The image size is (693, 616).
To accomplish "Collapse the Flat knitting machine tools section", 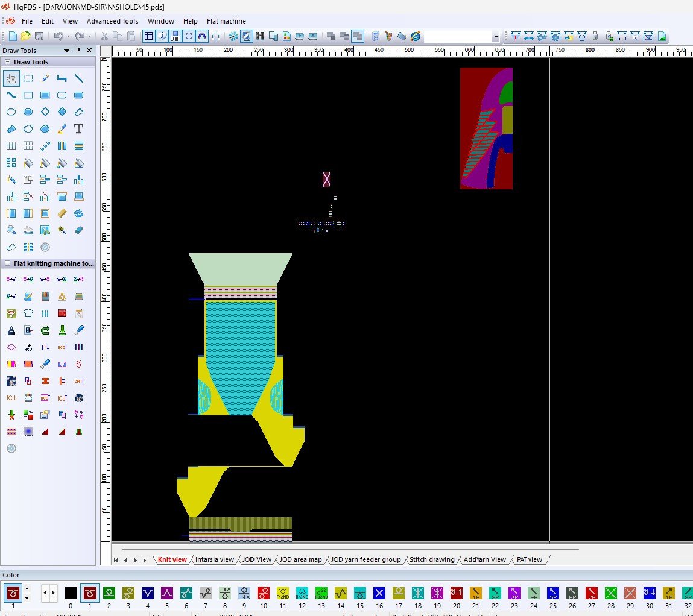I will point(7,263).
